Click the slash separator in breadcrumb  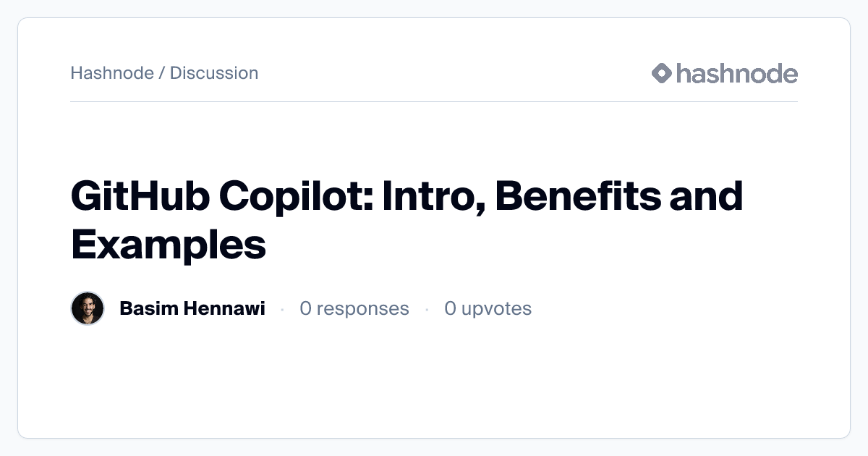pyautogui.click(x=162, y=73)
